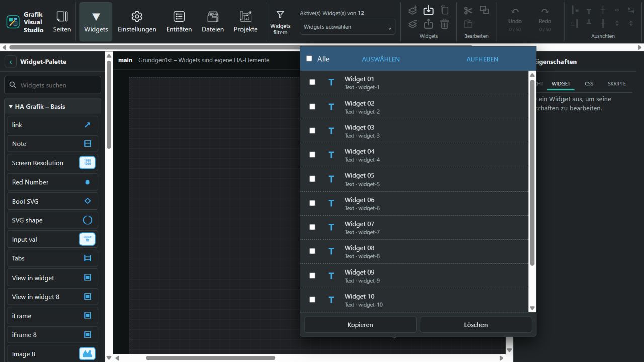Check the Widget 10 checkbox
644x362 pixels.
312,299
